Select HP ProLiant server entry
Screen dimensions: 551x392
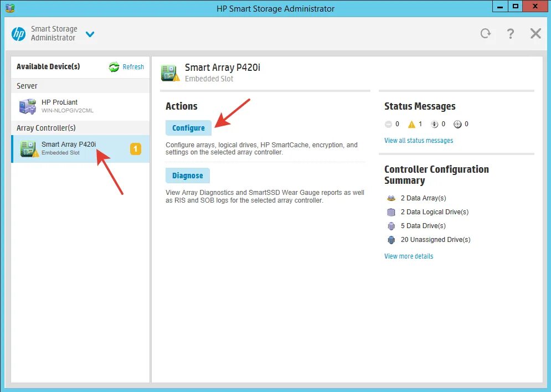tap(80, 106)
